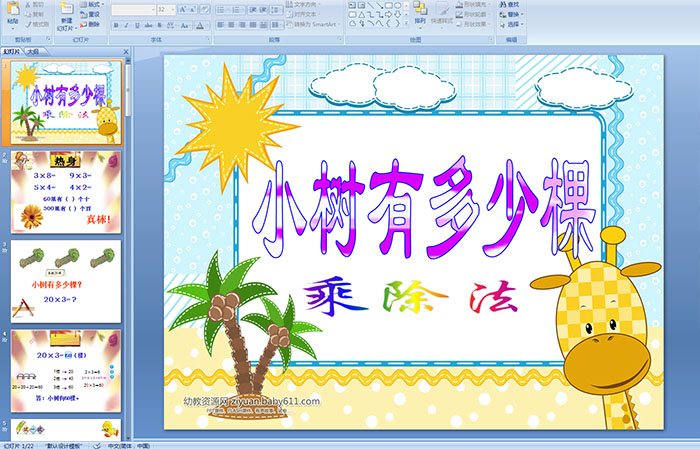Open Shape Effects (形状效果) option
Screen dimensions: 700x449
[473, 24]
